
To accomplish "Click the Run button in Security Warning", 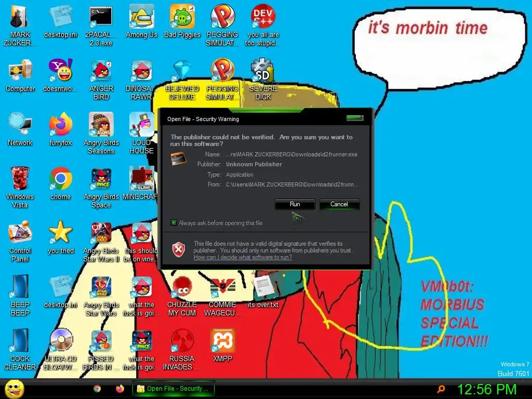I will coord(295,204).
